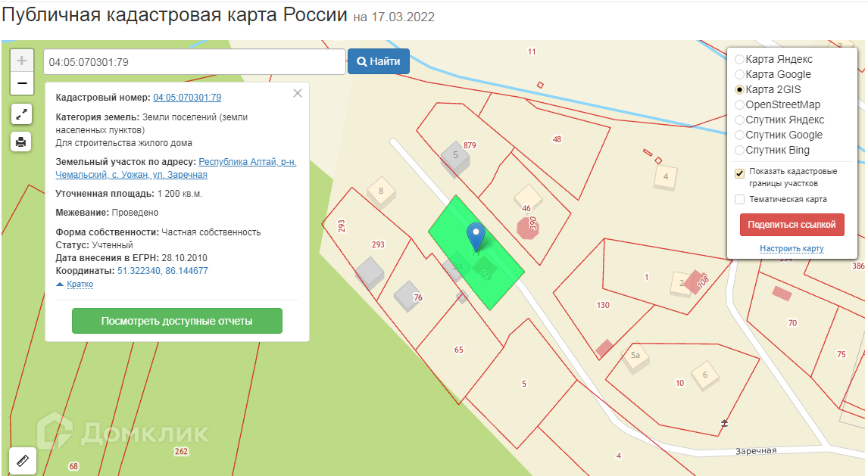Screen dimensions: 868x476
Task: Collapse details with Кратко expander
Action: click(x=80, y=285)
